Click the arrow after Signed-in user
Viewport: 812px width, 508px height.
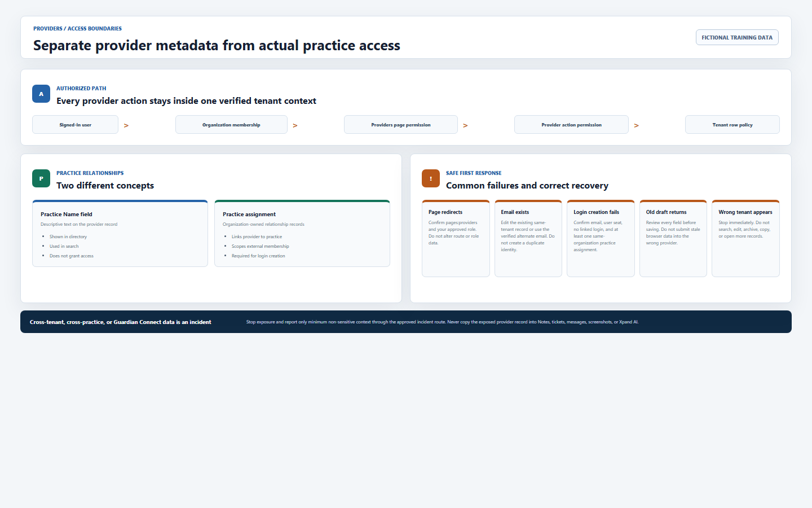click(126, 125)
